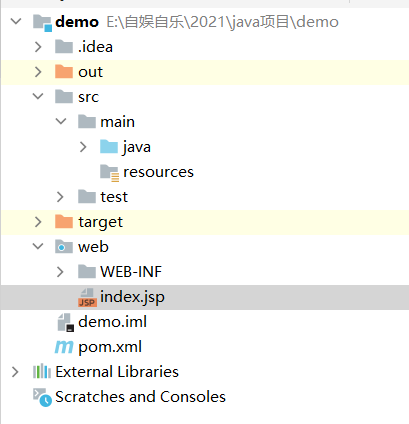The image size is (409, 424).
Task: Click the demo.iml module file icon
Action: tap(66, 322)
